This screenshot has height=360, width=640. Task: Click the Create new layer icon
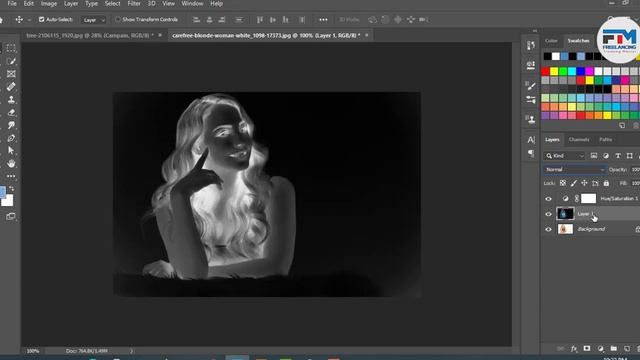point(627,349)
